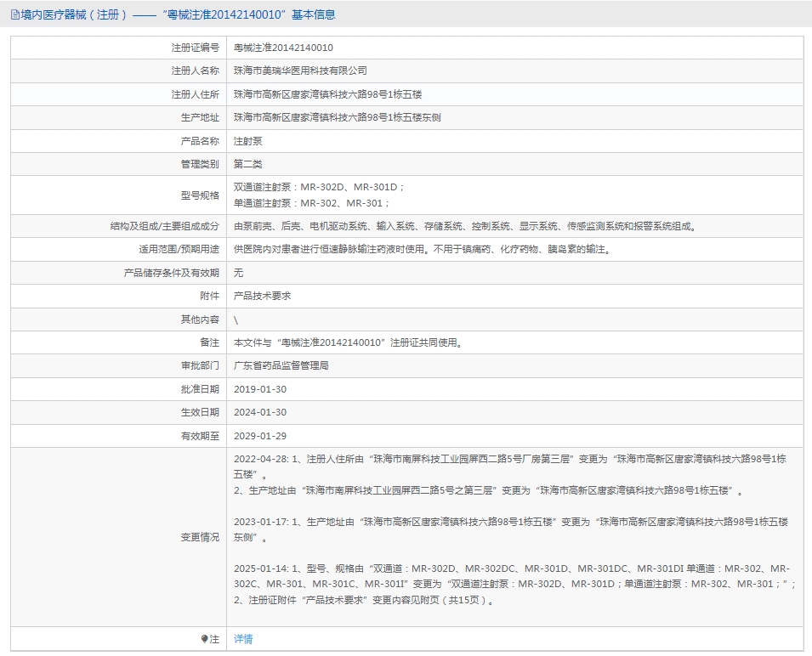Image resolution: width=812 pixels, height=656 pixels.
Task: Click the 批准日期 label
Action: (x=200, y=389)
